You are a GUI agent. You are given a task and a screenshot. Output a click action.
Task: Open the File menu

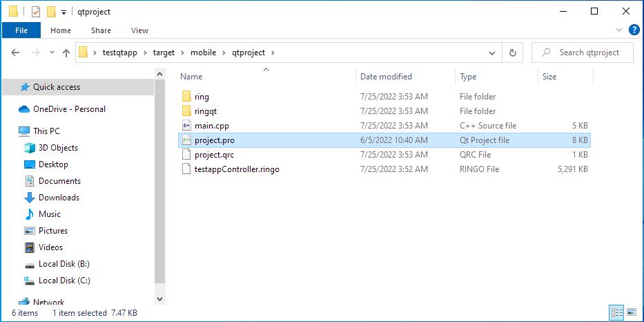click(21, 30)
